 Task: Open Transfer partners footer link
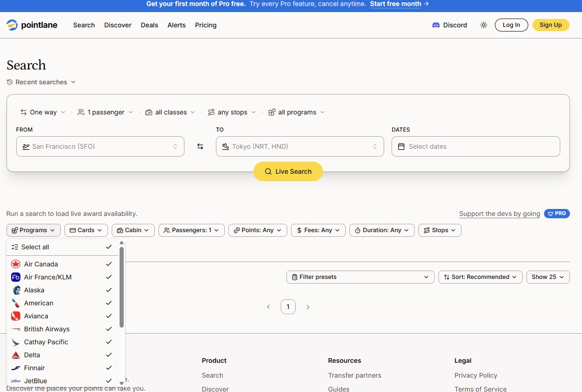[354, 375]
